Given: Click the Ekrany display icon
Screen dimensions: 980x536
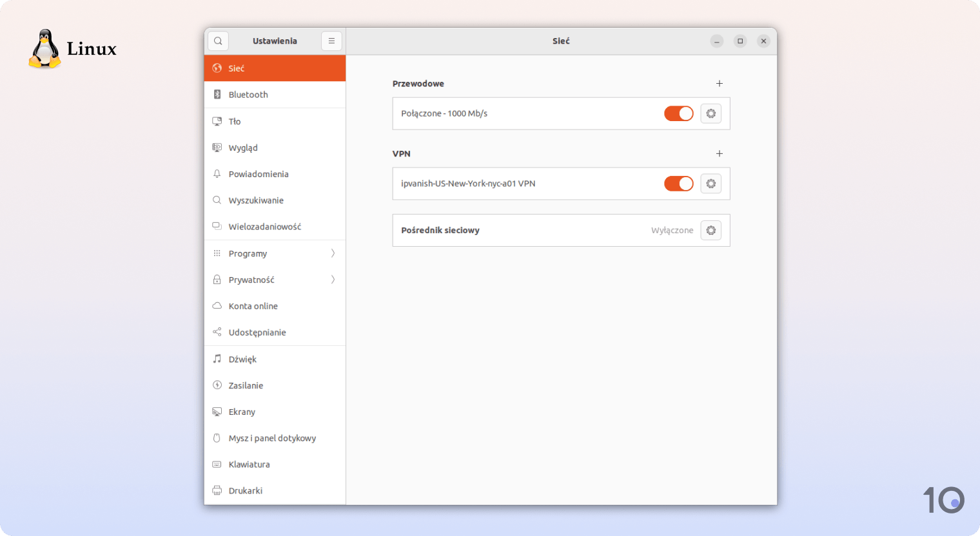Looking at the screenshot, I should (217, 412).
